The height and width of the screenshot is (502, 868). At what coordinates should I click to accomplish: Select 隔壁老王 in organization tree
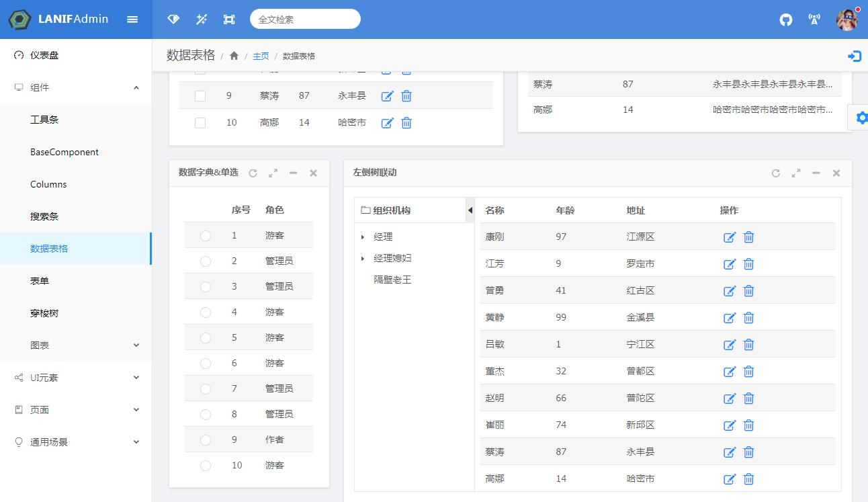392,280
